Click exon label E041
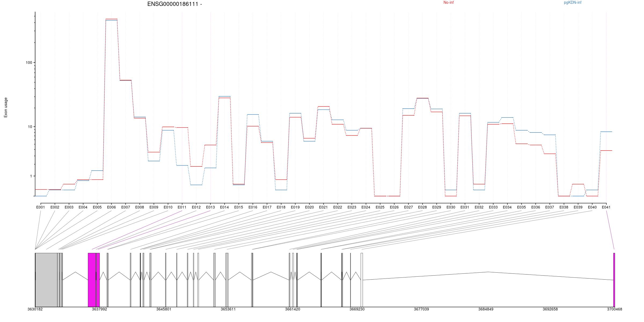The width and height of the screenshot is (644, 322). coord(606,207)
